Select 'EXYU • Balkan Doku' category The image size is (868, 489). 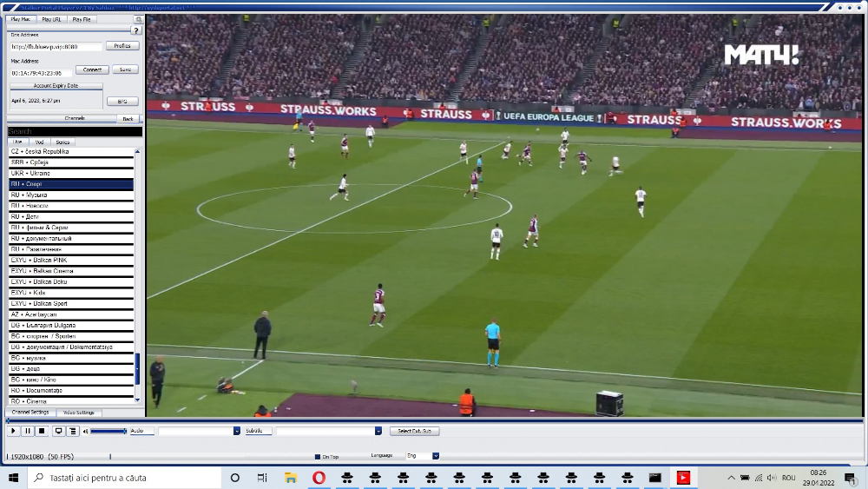[x=71, y=282]
